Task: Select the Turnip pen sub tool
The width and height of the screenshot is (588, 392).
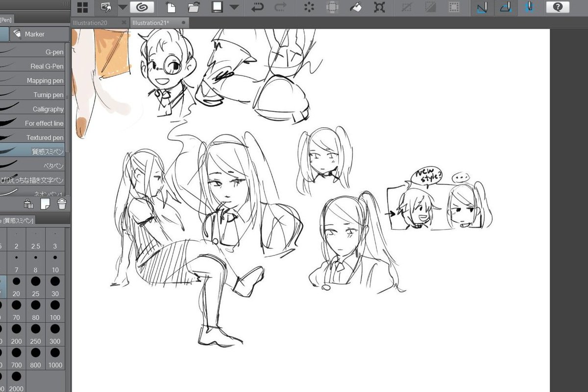Action: pos(32,94)
